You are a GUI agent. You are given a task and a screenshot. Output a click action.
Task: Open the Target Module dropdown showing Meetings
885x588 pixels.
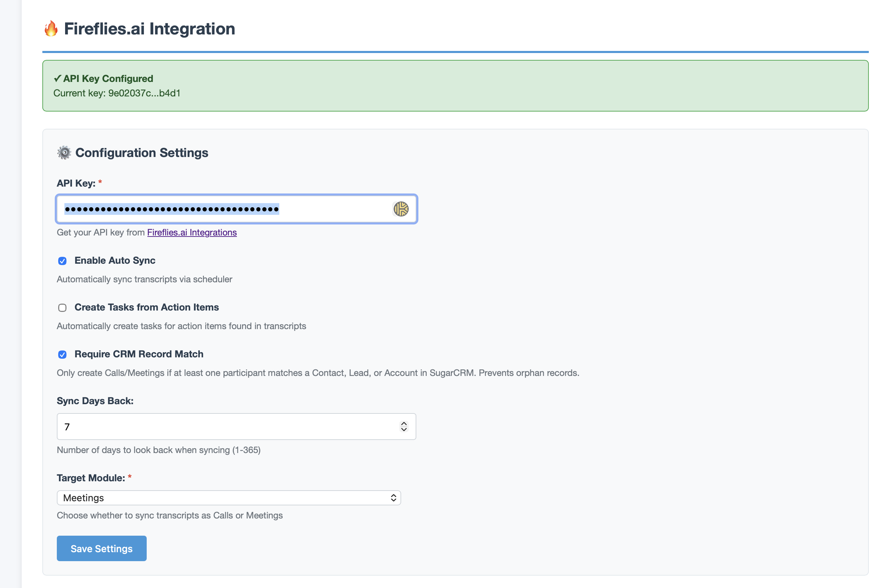coord(229,497)
